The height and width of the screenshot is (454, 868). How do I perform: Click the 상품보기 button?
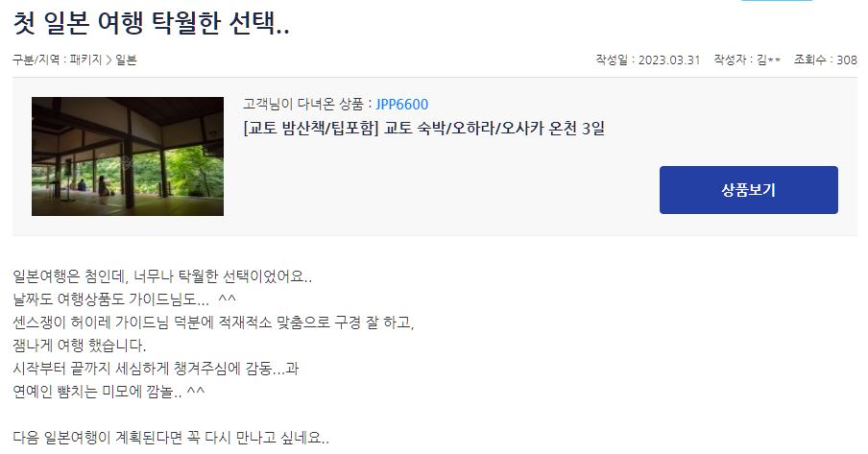(748, 190)
